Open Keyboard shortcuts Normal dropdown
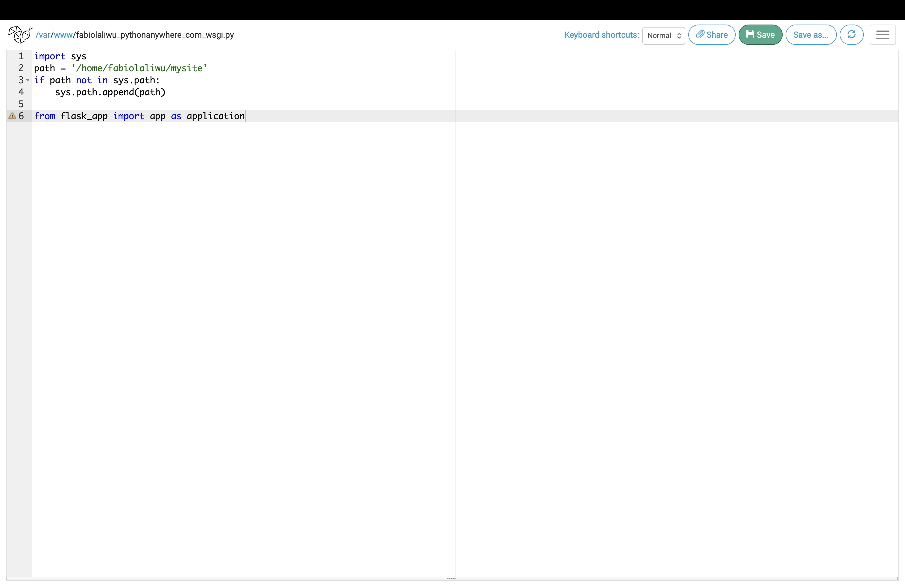Viewport: 905px width, 588px height. coord(663,35)
